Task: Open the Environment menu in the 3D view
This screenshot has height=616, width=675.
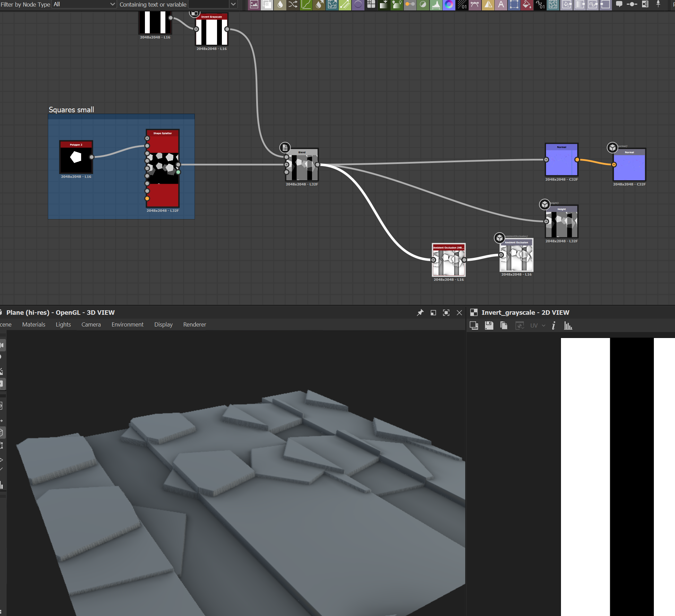Action: coord(127,324)
